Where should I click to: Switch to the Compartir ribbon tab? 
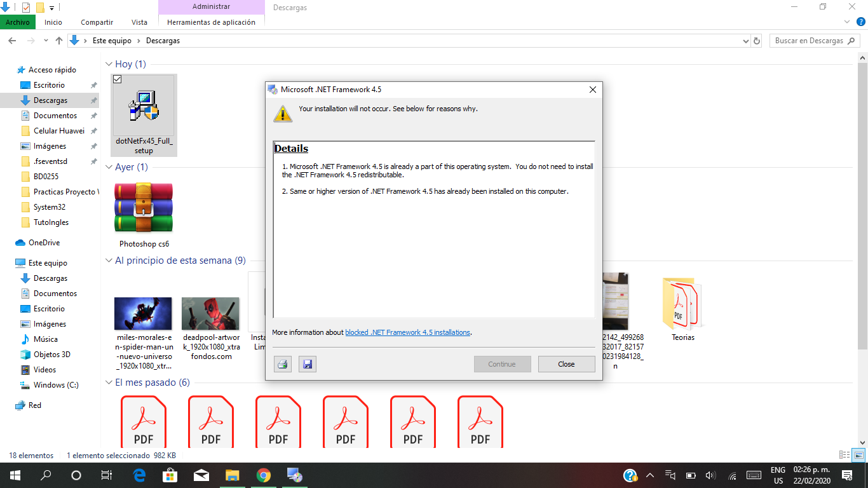pyautogui.click(x=97, y=22)
